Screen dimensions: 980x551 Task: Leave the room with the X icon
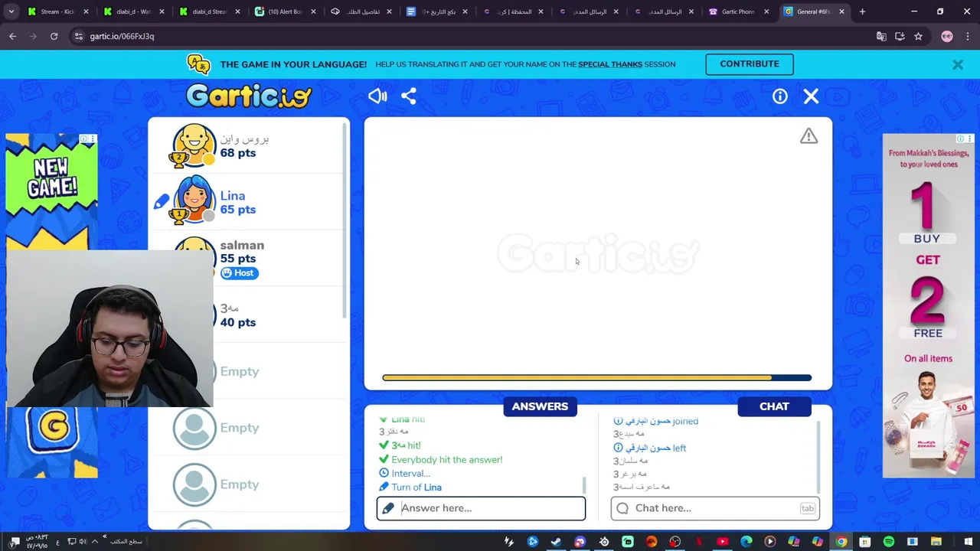tap(811, 96)
